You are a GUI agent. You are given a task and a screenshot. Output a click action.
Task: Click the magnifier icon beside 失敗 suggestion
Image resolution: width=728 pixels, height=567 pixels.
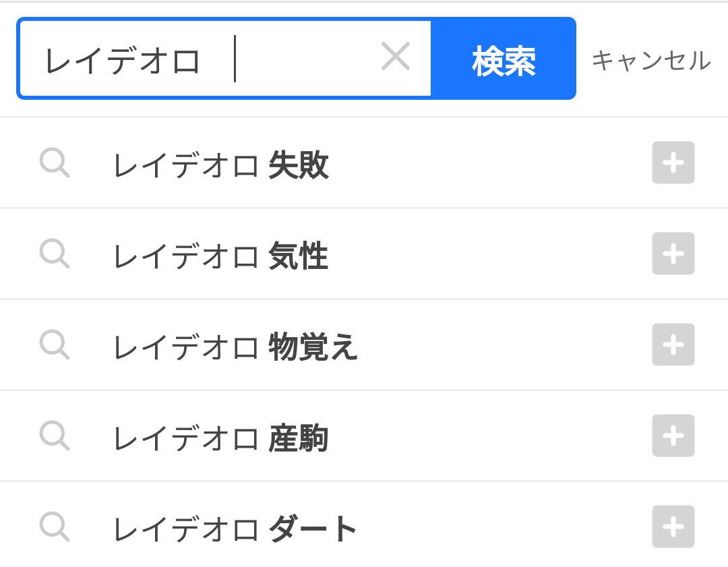[x=54, y=162]
